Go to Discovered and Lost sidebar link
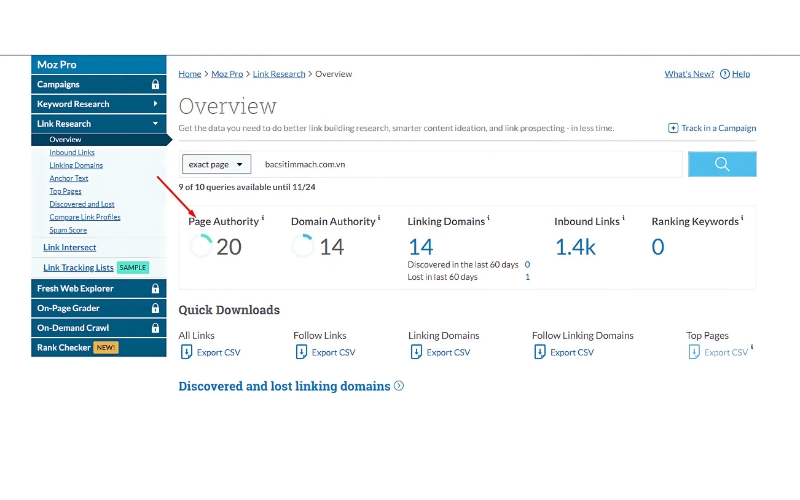 (82, 204)
